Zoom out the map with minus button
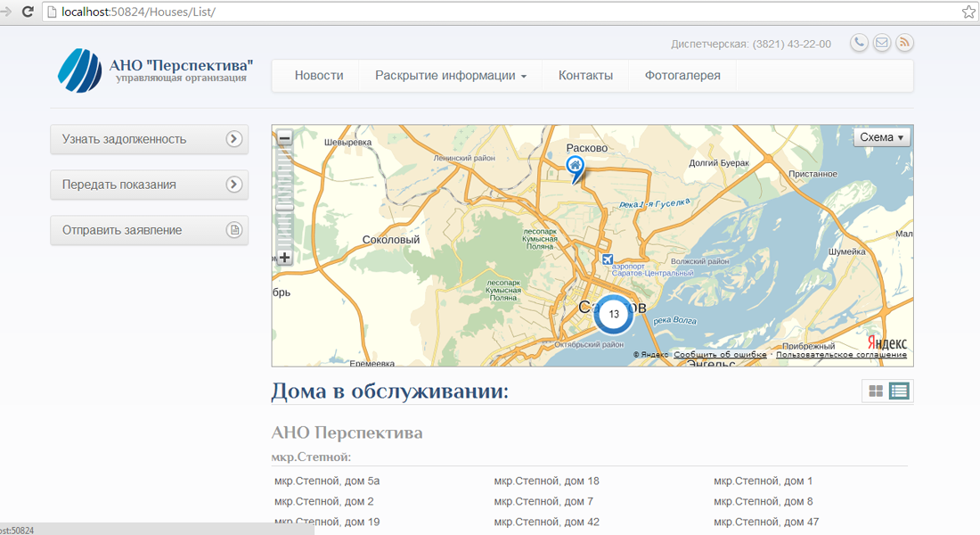 click(x=284, y=138)
